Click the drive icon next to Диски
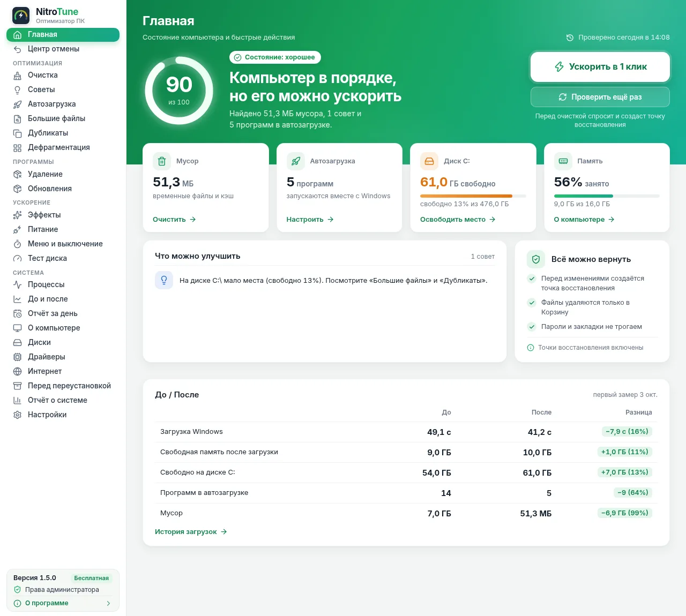 coord(17,342)
